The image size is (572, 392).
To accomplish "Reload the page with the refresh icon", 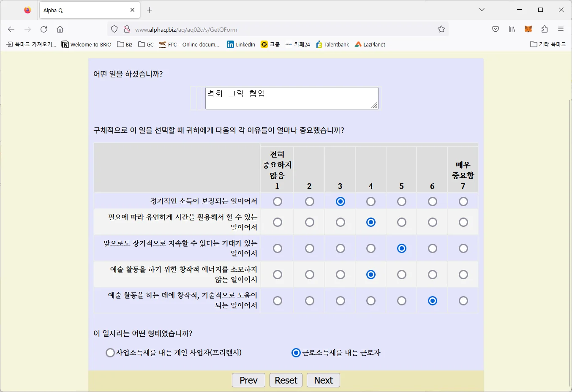I will click(x=44, y=29).
